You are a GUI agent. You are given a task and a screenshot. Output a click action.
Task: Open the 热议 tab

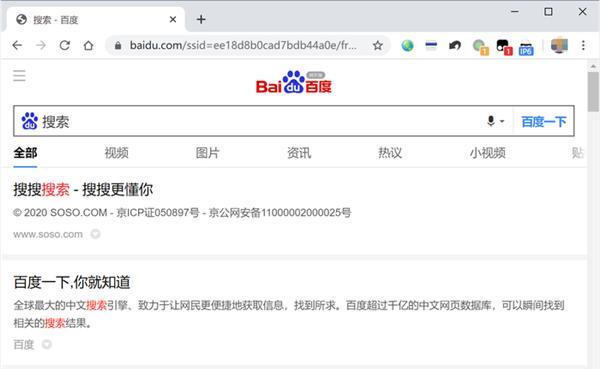pos(390,153)
